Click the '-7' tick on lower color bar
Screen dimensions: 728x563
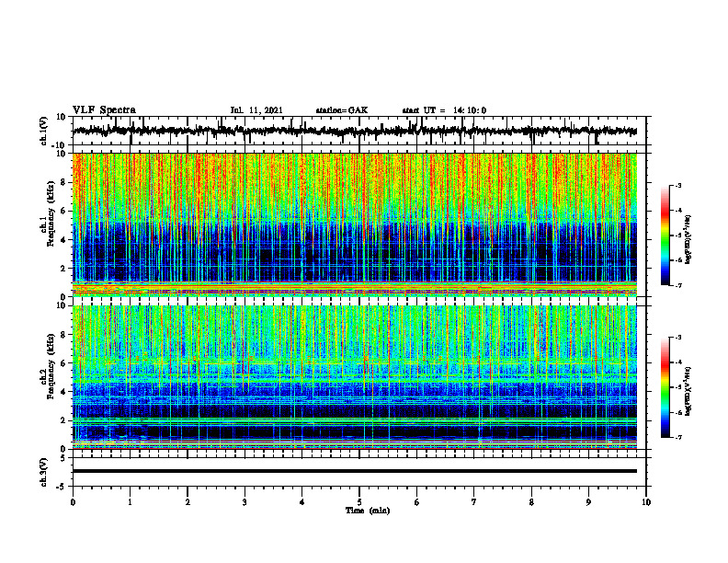coord(677,437)
